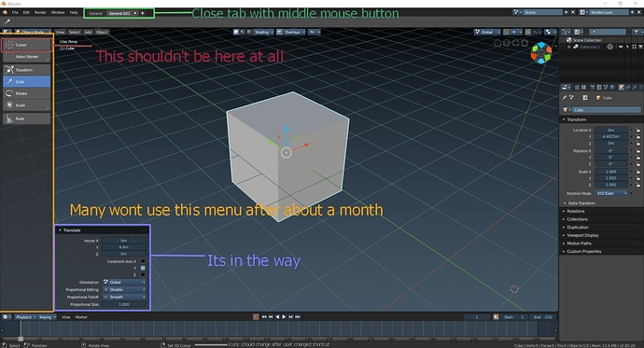Open the Proportional Falloff Smooth dropdown
Screen dimensions: 644x348
point(124,297)
